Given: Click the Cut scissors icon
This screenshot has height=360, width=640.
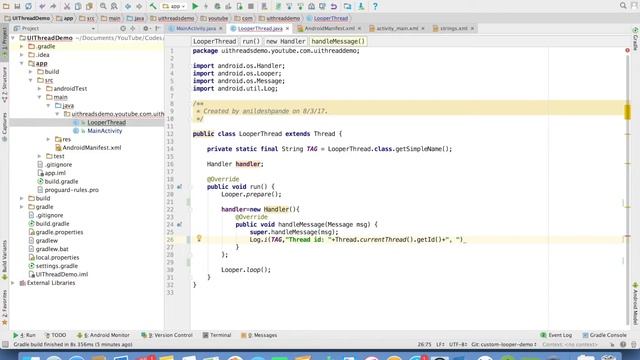Looking at the screenshot, I should [x=67, y=6].
